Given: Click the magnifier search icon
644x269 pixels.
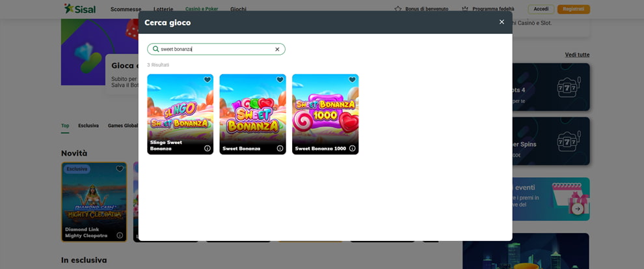Looking at the screenshot, I should point(155,50).
